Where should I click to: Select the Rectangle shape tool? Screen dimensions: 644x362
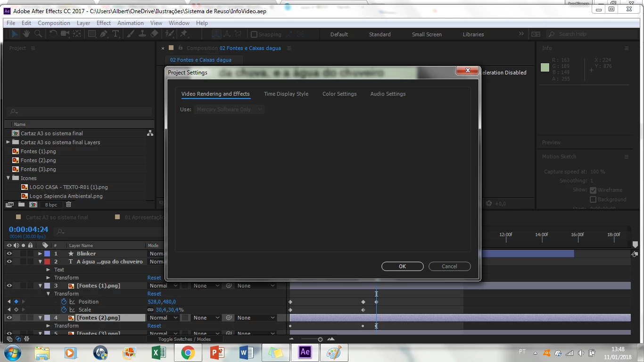92,34
